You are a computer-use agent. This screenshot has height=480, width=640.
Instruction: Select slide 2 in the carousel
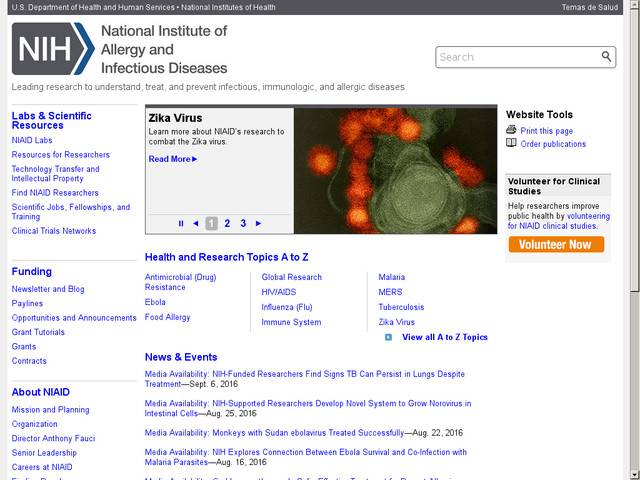click(x=227, y=223)
